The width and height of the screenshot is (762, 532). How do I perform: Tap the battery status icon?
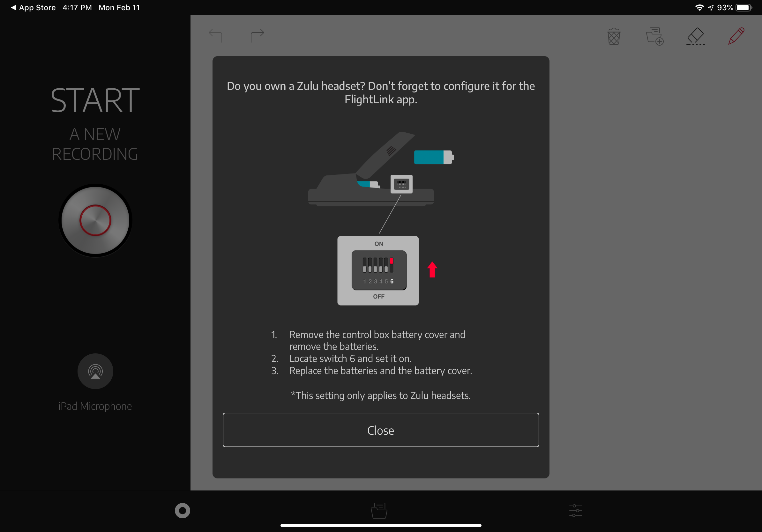pos(743,7)
